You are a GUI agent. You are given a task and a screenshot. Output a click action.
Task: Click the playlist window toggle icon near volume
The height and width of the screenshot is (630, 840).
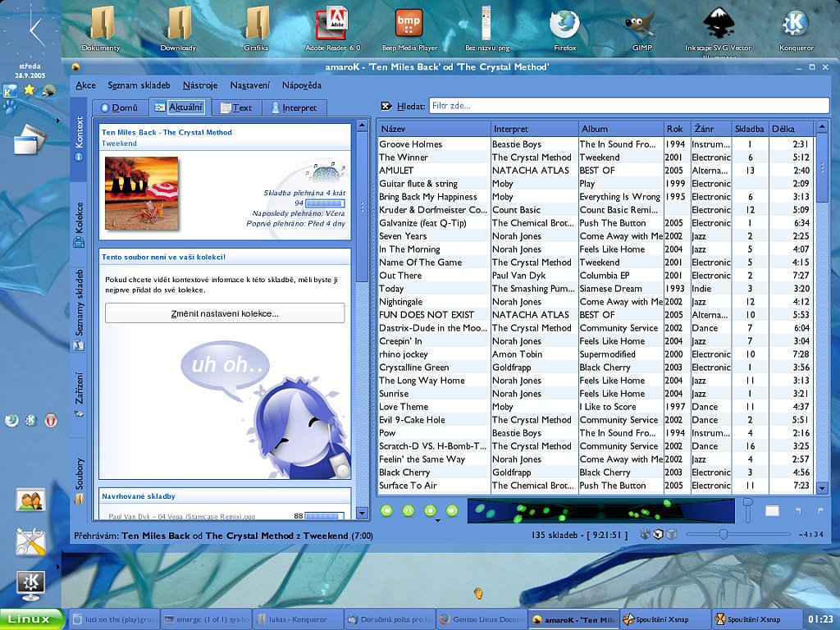click(772, 510)
